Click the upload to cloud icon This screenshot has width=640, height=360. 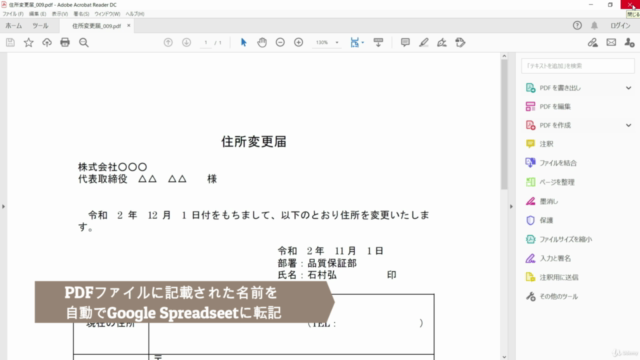coord(47,42)
